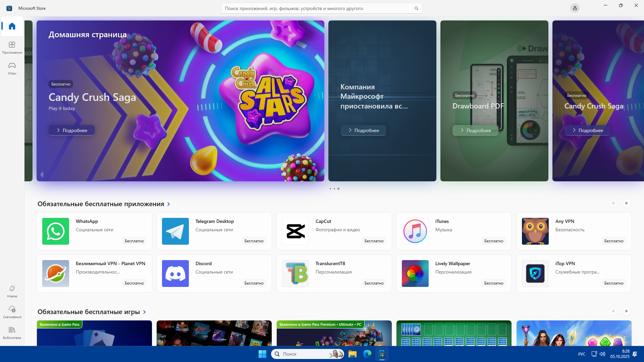Expand the essential free apps section chevron
Screen dimensions: 644x362
[x=169, y=204]
